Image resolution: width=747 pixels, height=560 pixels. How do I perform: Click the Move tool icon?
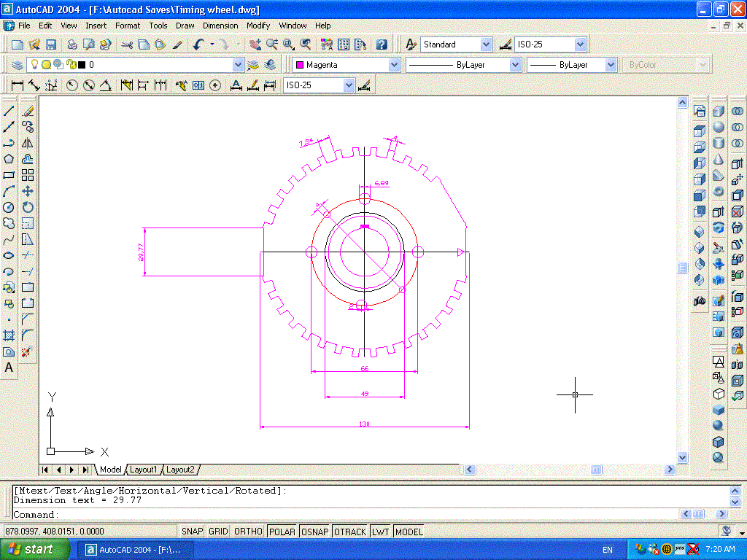(28, 191)
